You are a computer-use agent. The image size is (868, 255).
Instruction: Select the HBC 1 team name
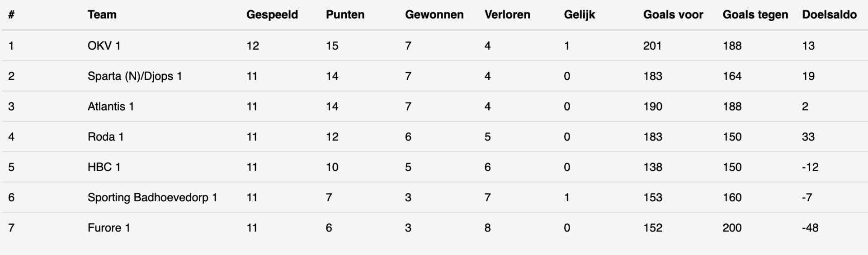click(x=104, y=167)
